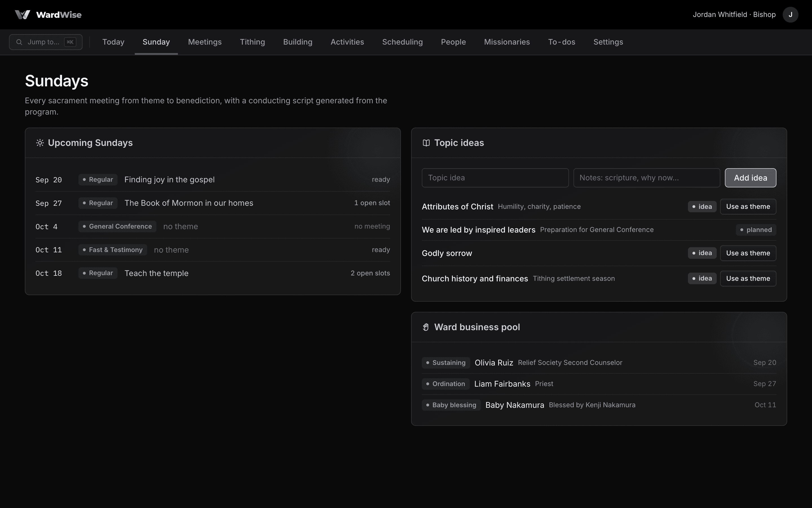812x508 pixels.
Task: Click the idea badge for Godly sorrow
Action: (x=702, y=253)
